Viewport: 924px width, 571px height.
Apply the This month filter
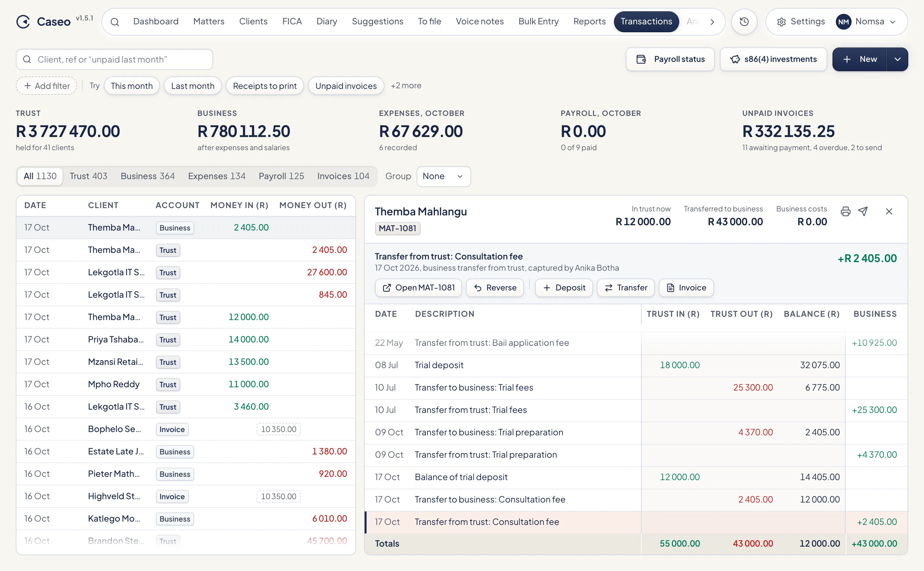coord(132,86)
